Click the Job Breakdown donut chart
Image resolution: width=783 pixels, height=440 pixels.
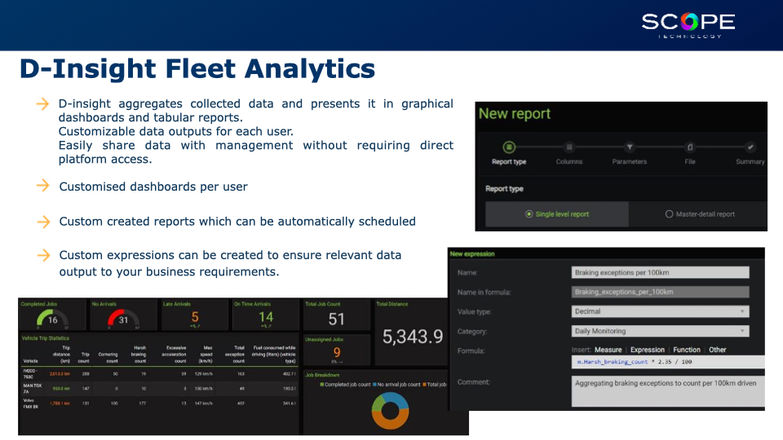(x=390, y=411)
